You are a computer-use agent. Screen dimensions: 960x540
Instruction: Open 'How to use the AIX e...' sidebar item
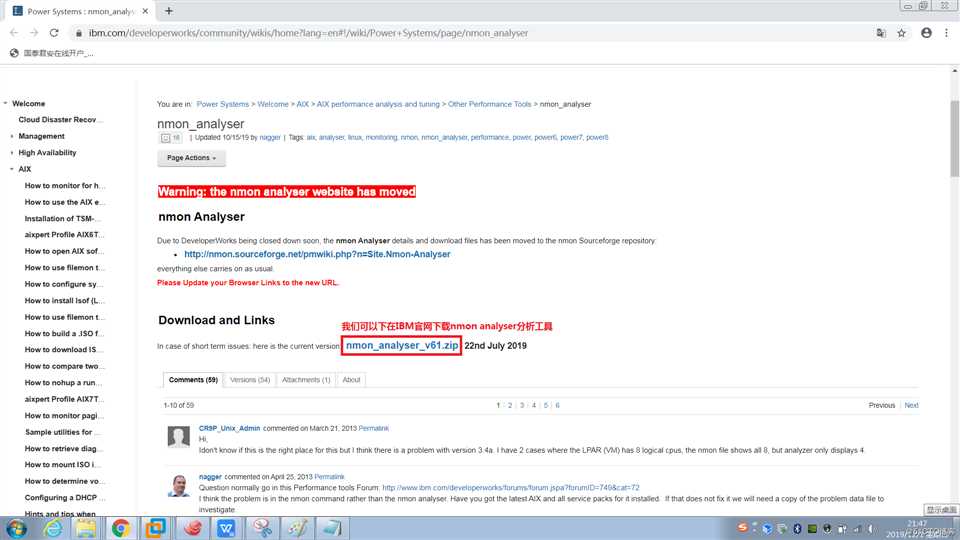pyautogui.click(x=65, y=202)
